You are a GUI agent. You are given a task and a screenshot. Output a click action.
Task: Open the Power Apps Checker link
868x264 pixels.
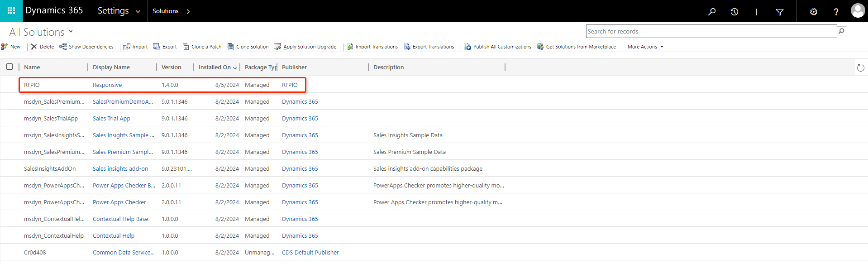click(x=119, y=202)
